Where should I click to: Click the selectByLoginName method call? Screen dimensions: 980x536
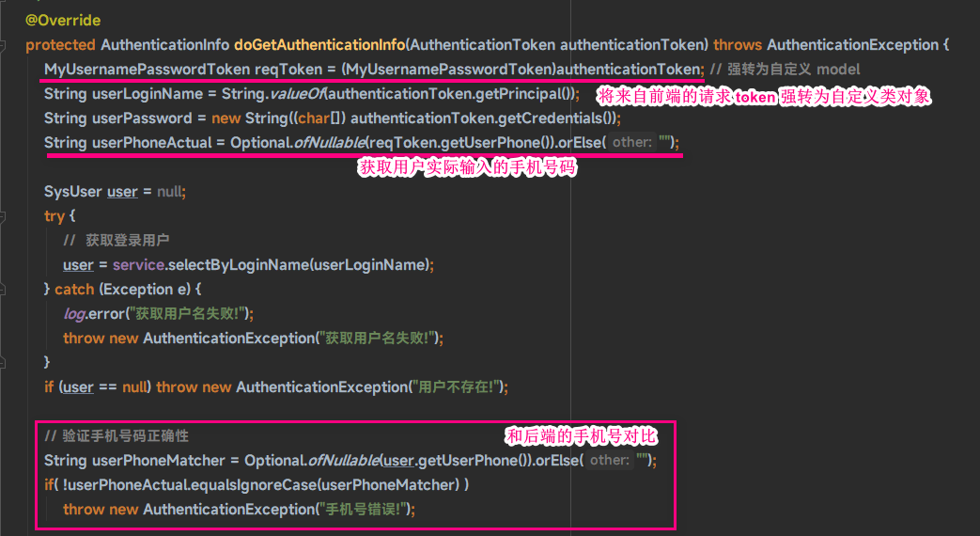click(x=238, y=264)
